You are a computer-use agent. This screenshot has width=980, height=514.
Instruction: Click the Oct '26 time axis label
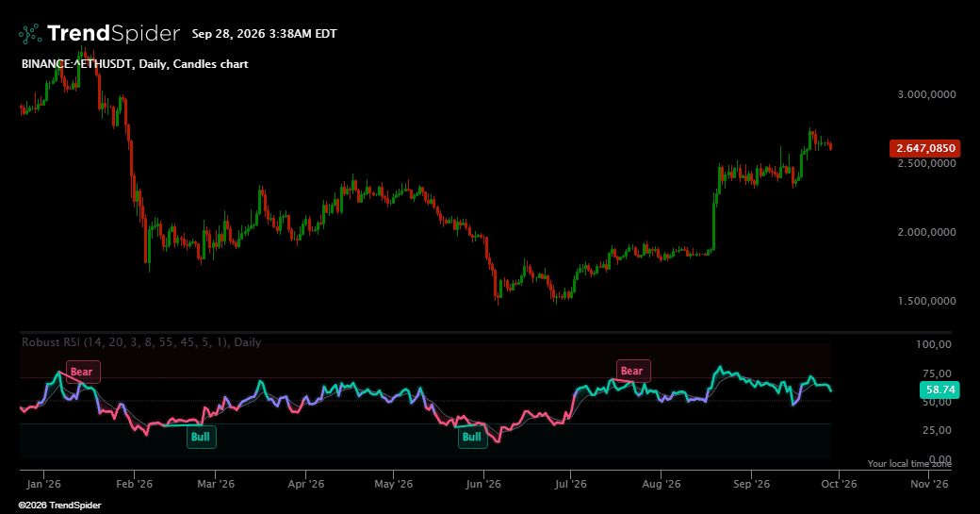[x=839, y=484]
